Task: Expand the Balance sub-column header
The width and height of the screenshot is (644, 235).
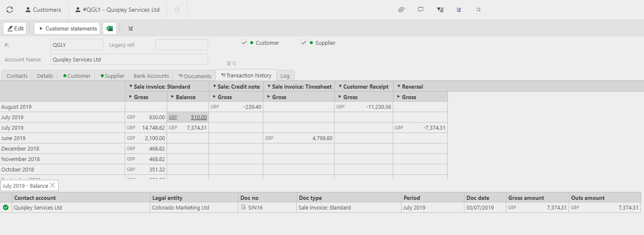Action: (x=172, y=97)
